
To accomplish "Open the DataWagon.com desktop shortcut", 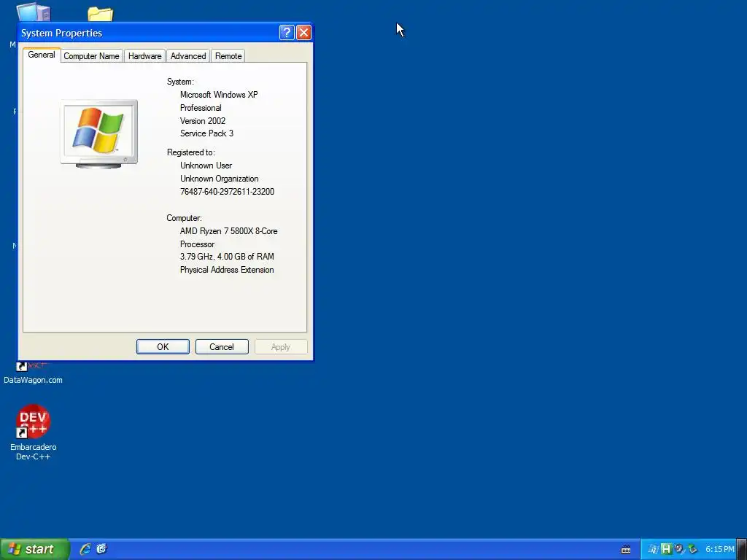I will [x=33, y=374].
